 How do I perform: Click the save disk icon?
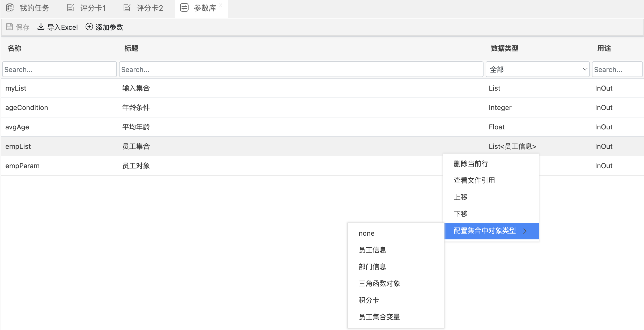(10, 27)
